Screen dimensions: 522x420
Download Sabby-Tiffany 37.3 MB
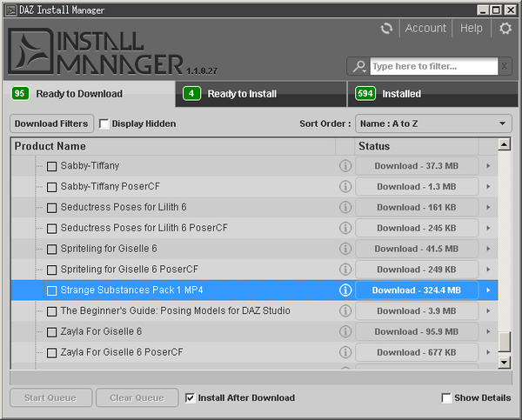pos(417,166)
